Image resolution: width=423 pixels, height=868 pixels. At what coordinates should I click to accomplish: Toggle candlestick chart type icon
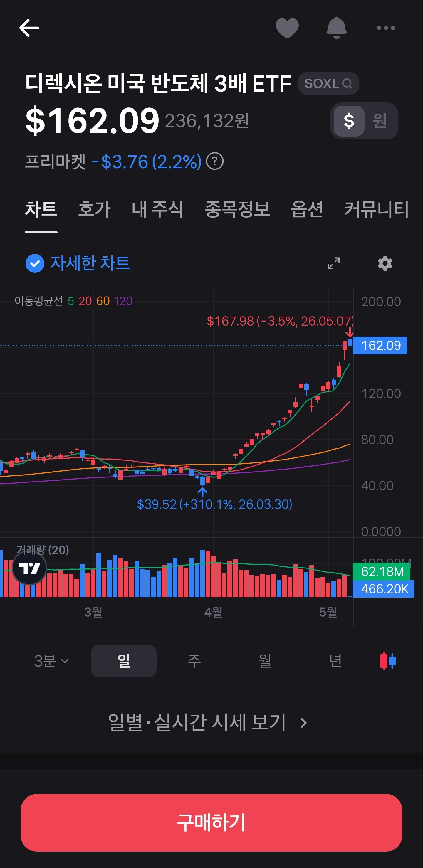pyautogui.click(x=388, y=661)
